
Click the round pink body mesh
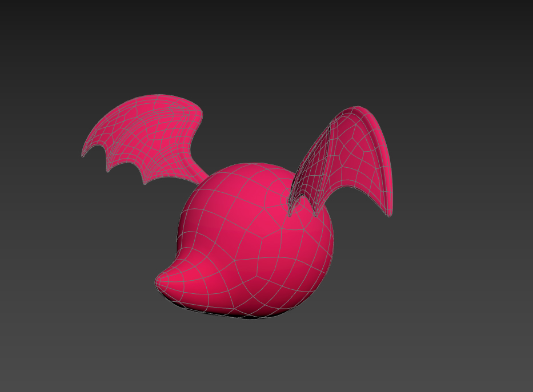255,241
